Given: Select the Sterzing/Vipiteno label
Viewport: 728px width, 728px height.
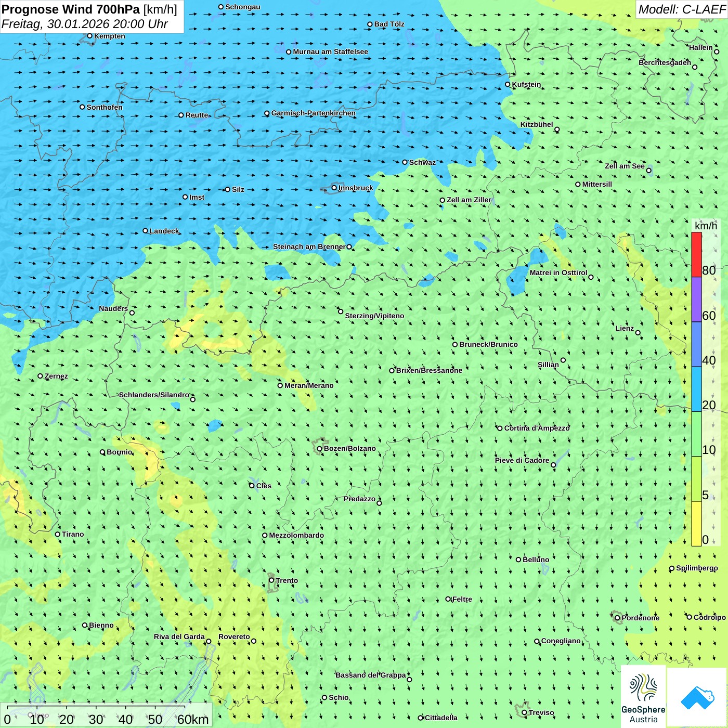Looking at the screenshot, I should (x=374, y=316).
